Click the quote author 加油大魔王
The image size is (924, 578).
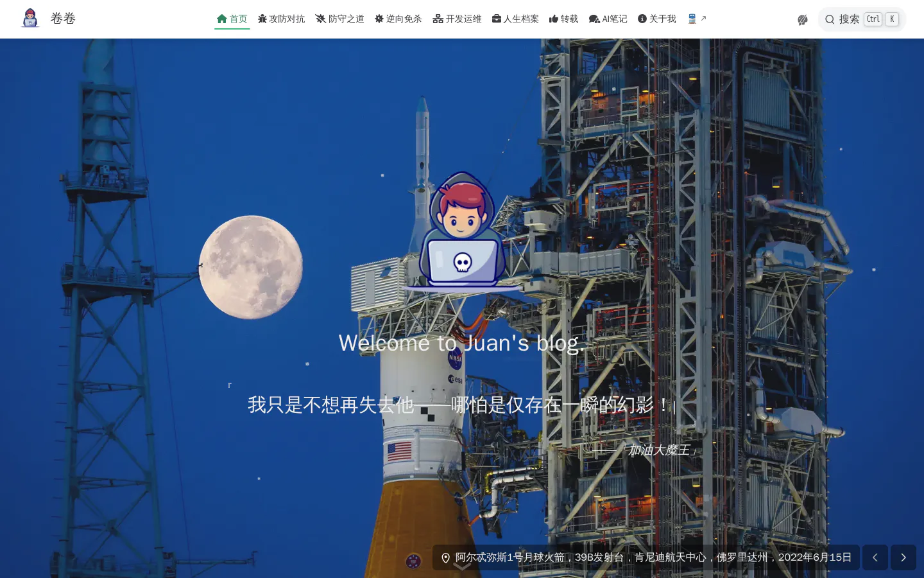(660, 450)
